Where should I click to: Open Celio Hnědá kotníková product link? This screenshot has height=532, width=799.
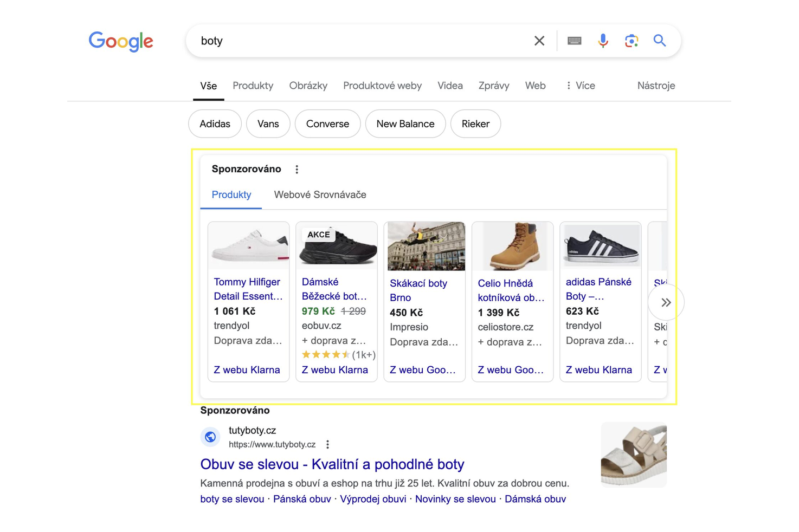coord(511,290)
